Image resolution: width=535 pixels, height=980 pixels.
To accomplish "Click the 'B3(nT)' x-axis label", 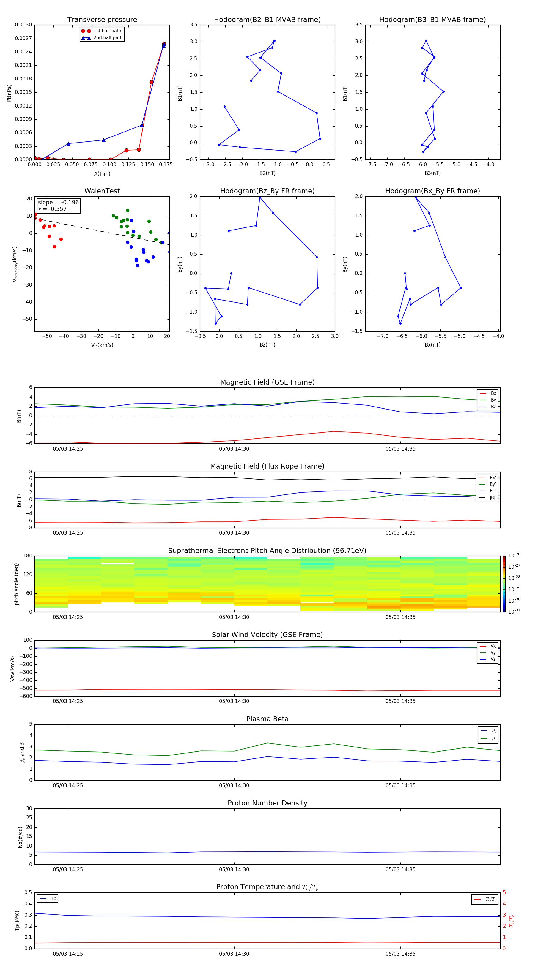I will click(x=432, y=173).
